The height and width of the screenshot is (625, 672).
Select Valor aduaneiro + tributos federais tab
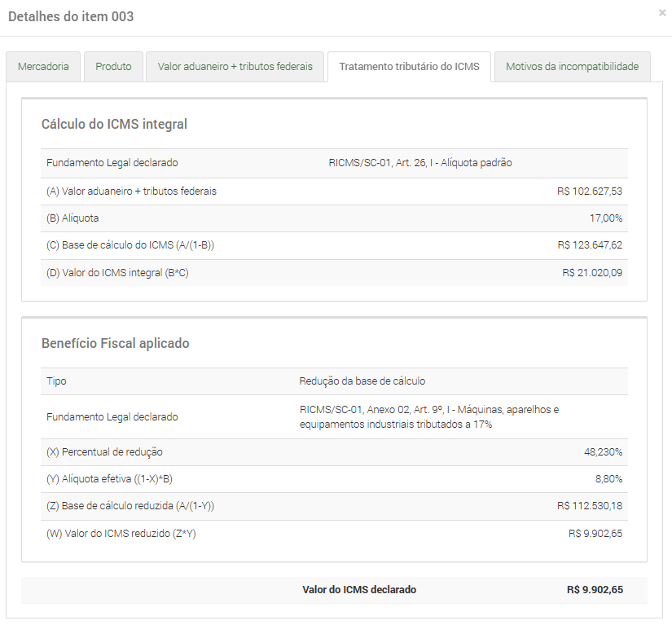click(x=235, y=67)
